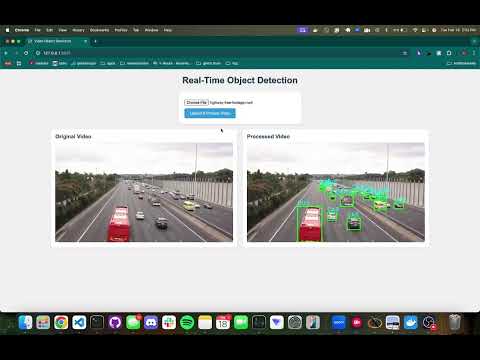Viewport: 480px width, 360px height.
Task: Bookmark this page with the star icon
Action: pyautogui.click(x=405, y=53)
